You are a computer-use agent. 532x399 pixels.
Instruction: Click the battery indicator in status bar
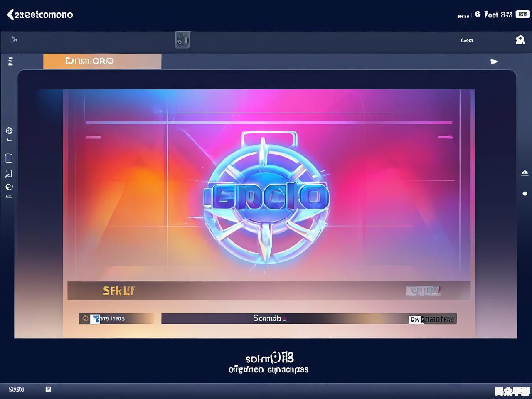522,15
